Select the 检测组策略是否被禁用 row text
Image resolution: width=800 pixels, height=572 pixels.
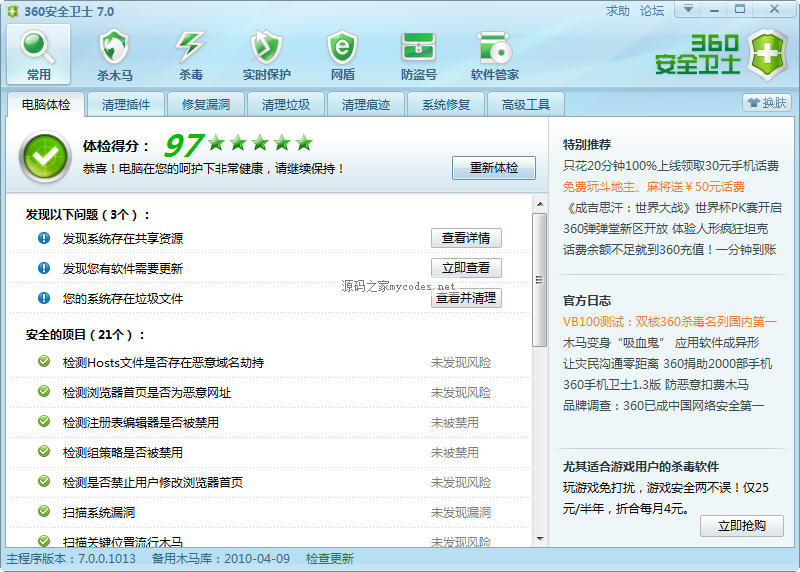pyautogui.click(x=122, y=453)
